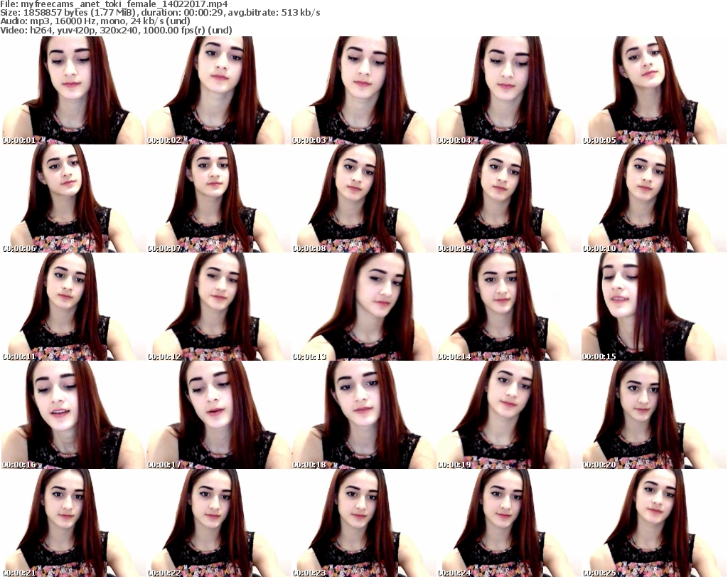Choose the thumbnail stamped 00:00:07
This screenshot has width=728, height=577.
218,198
